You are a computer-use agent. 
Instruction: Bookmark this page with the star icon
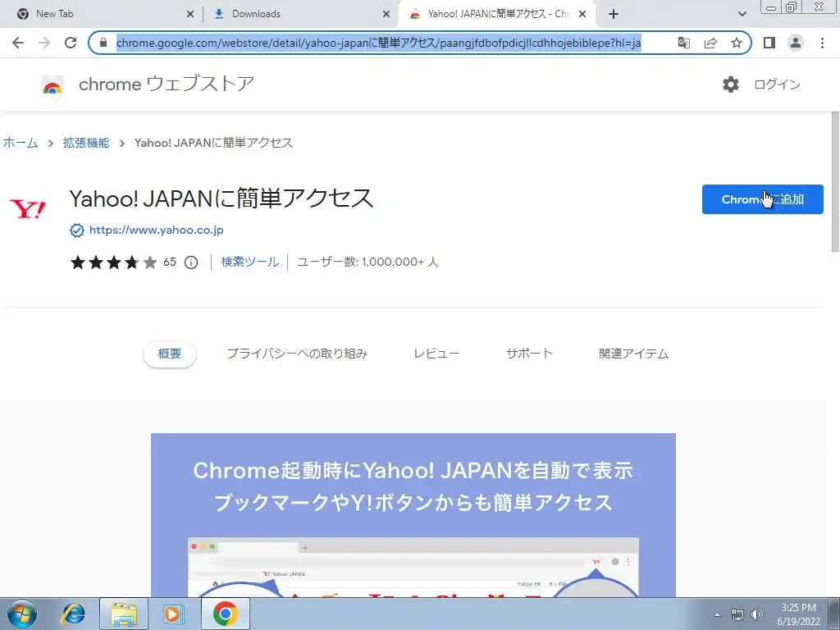(737, 43)
